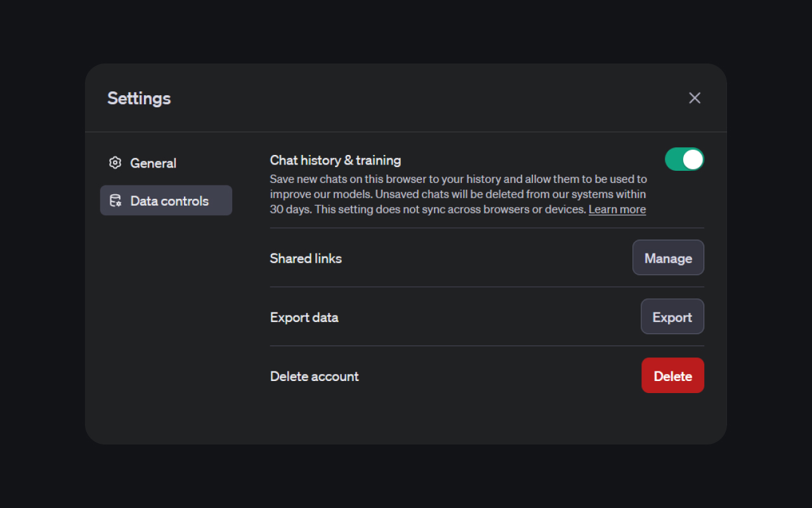
Task: Click the X icon to dismiss Settings
Action: (x=694, y=98)
